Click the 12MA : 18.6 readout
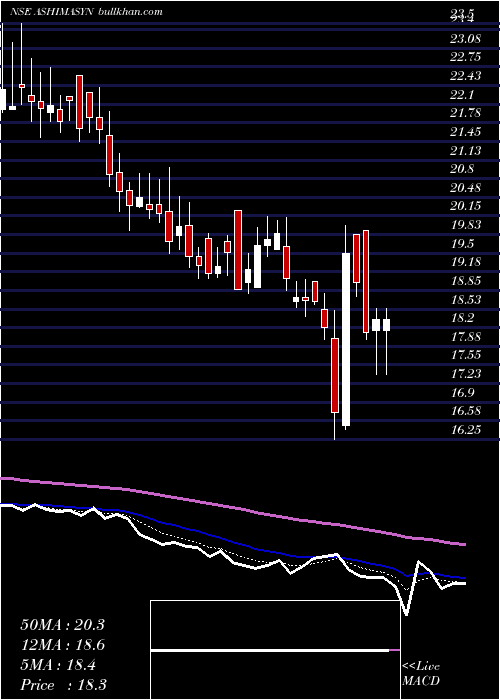The height and width of the screenshot is (700, 500). 62,645
